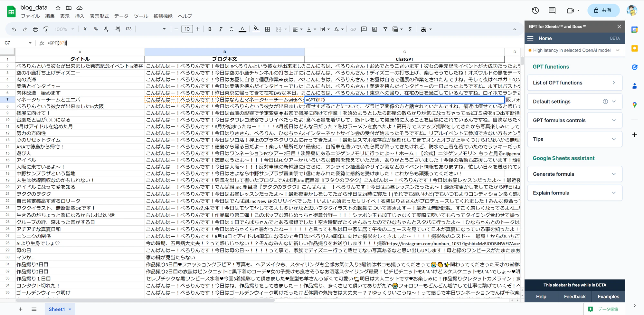This screenshot has height=315, width=644.
Task: Open List of GPT functions
Action: coord(574,83)
